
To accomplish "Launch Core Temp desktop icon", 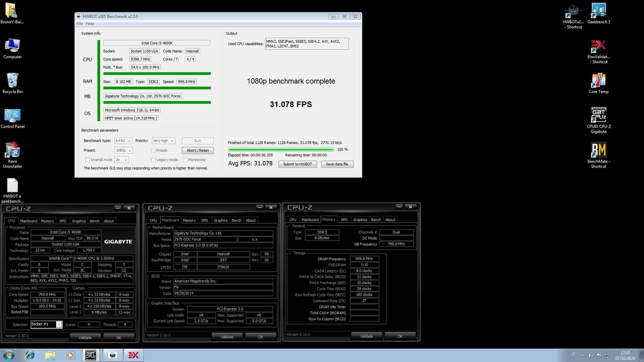I will 599,83.
